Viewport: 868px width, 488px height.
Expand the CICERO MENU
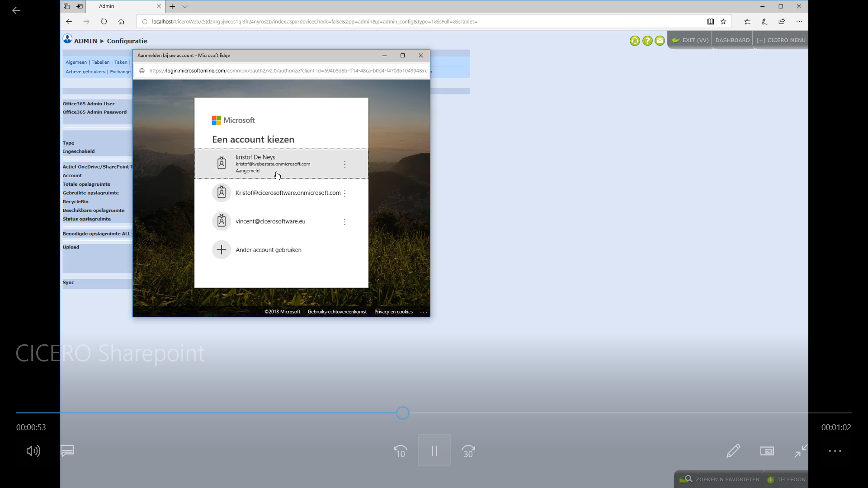781,40
